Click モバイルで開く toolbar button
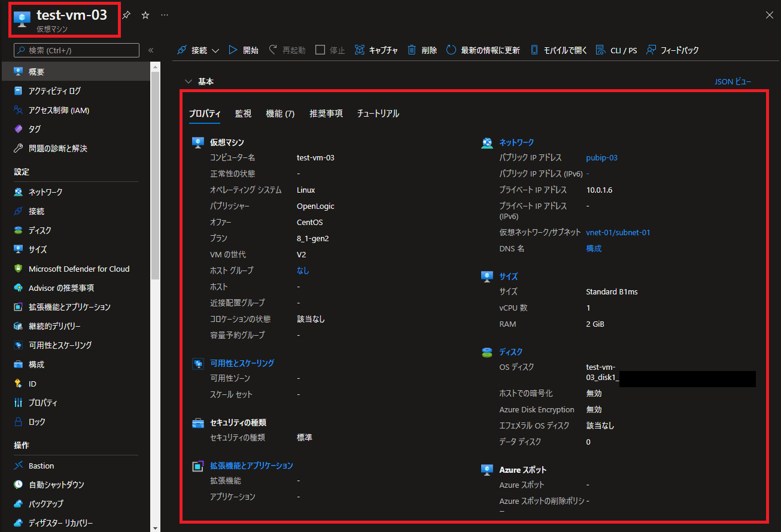The width and height of the screenshot is (781, 532). click(559, 50)
